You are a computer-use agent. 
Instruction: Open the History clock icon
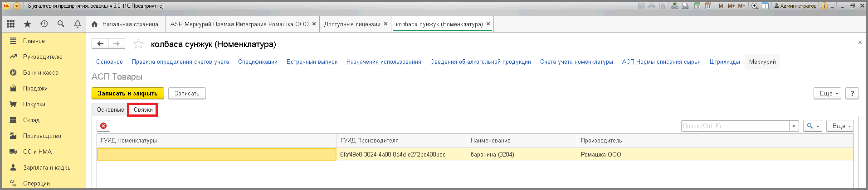(x=44, y=24)
